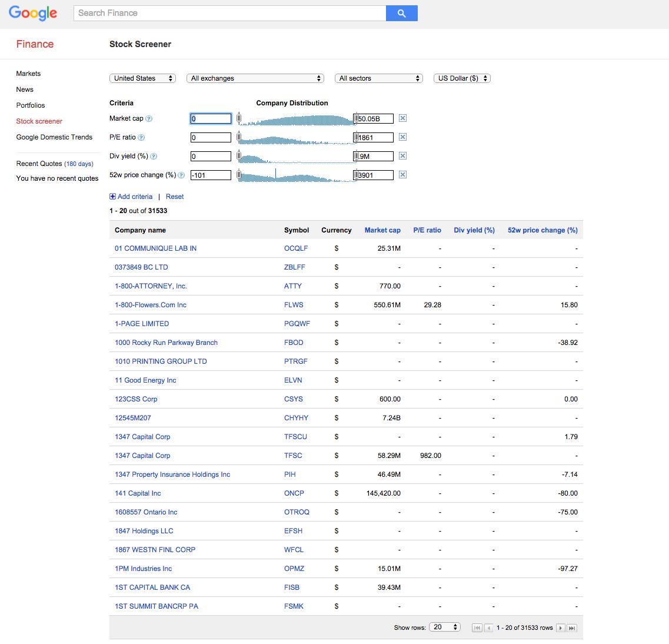669x644 pixels.
Task: Open 1PM Industries Inc company link
Action: click(144, 569)
